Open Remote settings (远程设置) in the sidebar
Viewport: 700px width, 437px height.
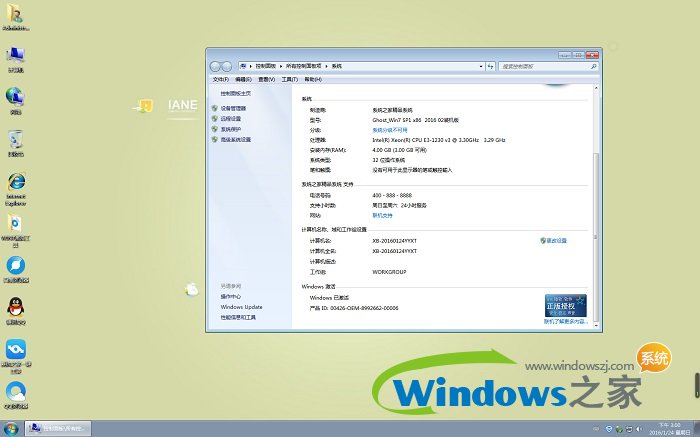pyautogui.click(x=231, y=119)
